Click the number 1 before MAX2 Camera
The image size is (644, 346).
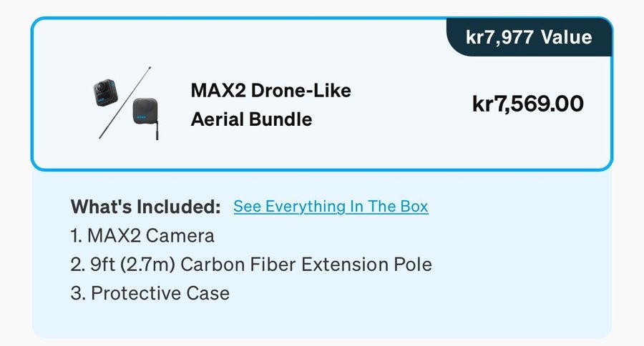74,235
